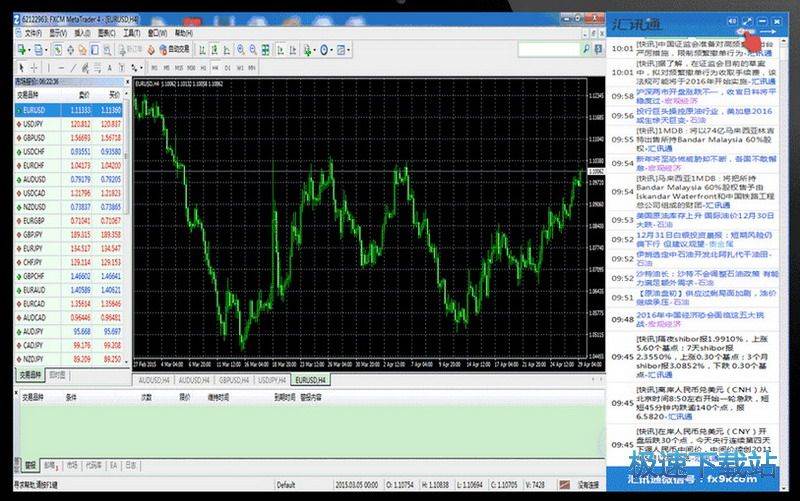Switch to GBPUSD,H4 chart tab

point(234,380)
